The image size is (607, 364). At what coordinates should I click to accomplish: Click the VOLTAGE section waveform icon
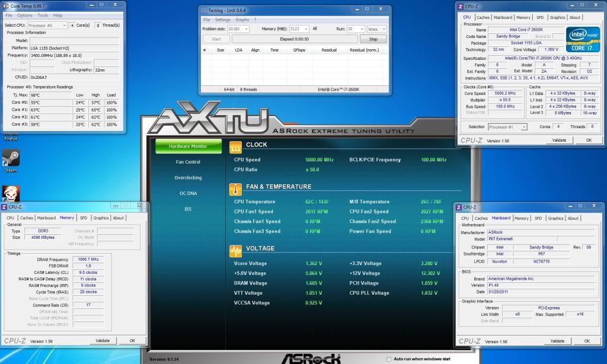pos(235,251)
